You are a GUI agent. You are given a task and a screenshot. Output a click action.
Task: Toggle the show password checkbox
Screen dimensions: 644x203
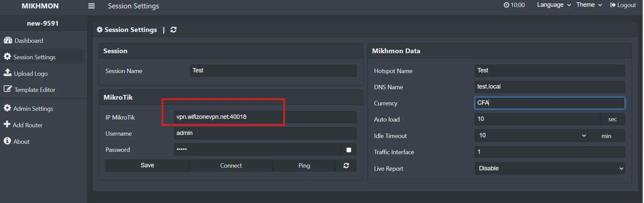349,150
